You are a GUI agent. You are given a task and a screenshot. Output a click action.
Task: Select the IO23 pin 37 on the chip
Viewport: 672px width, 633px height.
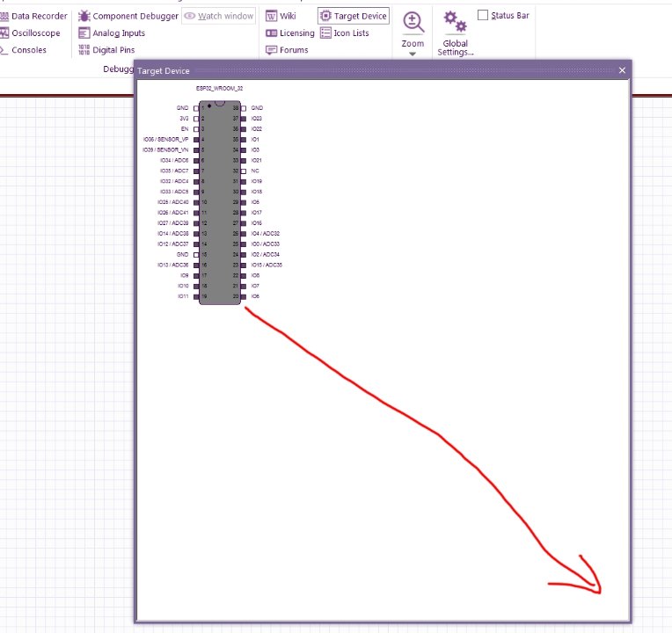tap(243, 118)
